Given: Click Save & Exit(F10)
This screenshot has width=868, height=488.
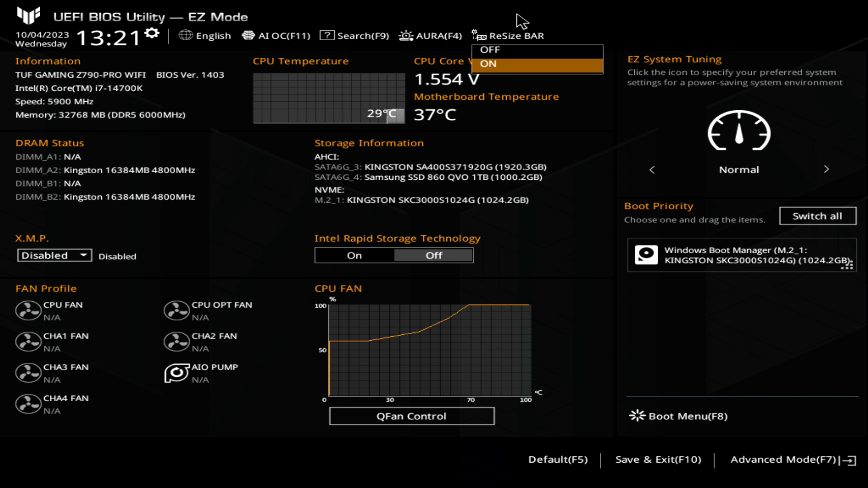Looking at the screenshot, I should (658, 460).
